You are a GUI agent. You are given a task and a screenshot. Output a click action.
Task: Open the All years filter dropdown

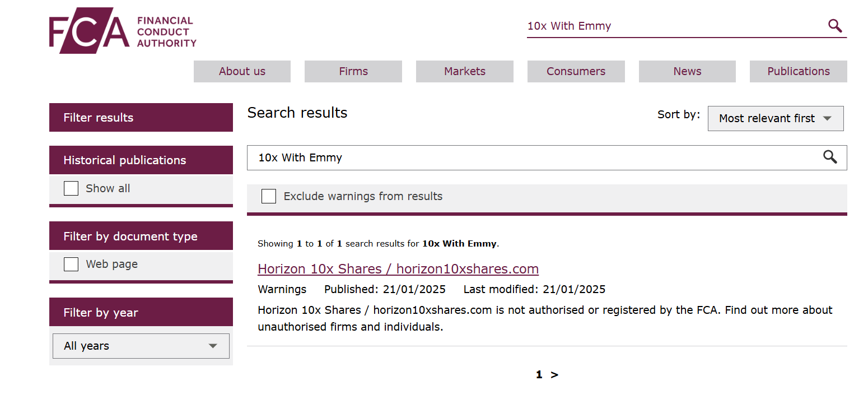click(141, 346)
